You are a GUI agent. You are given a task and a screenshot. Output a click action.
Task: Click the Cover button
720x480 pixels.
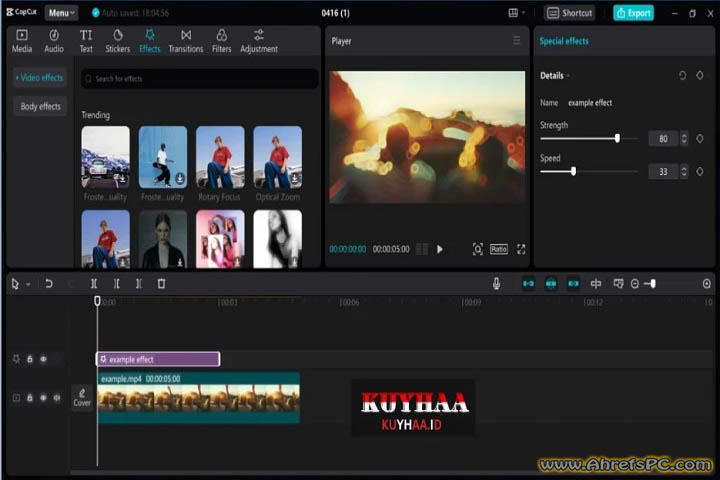coord(82,397)
